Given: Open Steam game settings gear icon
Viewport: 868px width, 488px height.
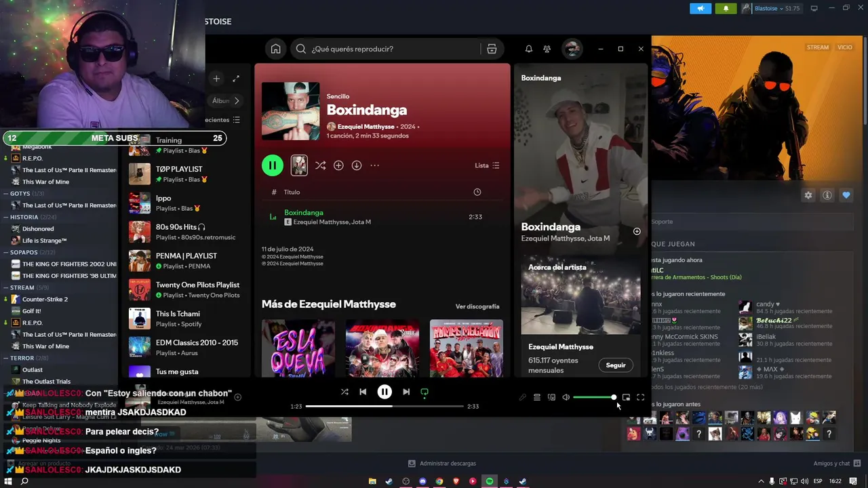Looking at the screenshot, I should (808, 195).
